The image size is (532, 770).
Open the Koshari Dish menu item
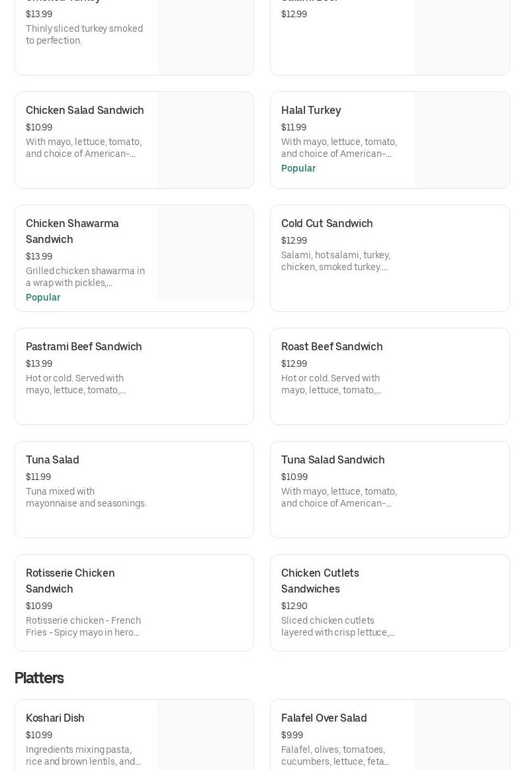(x=86, y=735)
